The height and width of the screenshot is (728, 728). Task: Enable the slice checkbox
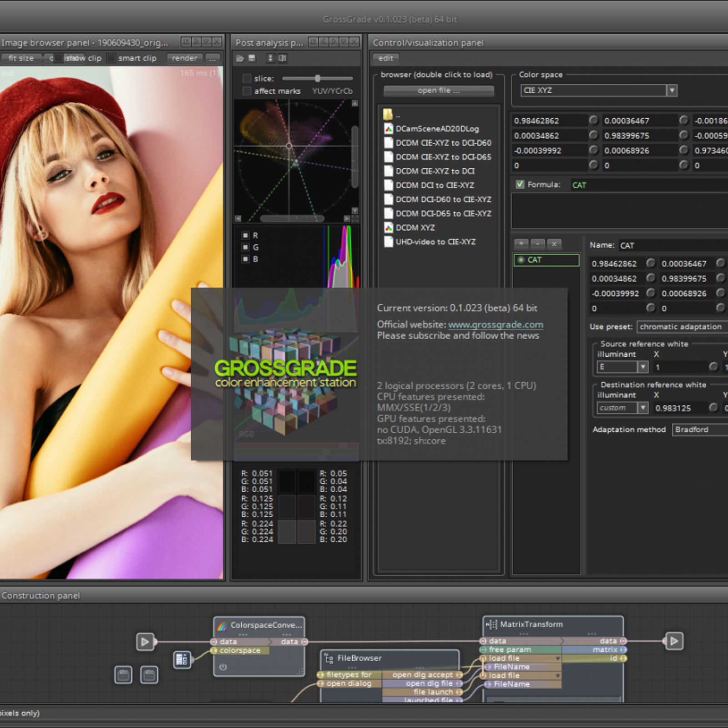tap(246, 78)
